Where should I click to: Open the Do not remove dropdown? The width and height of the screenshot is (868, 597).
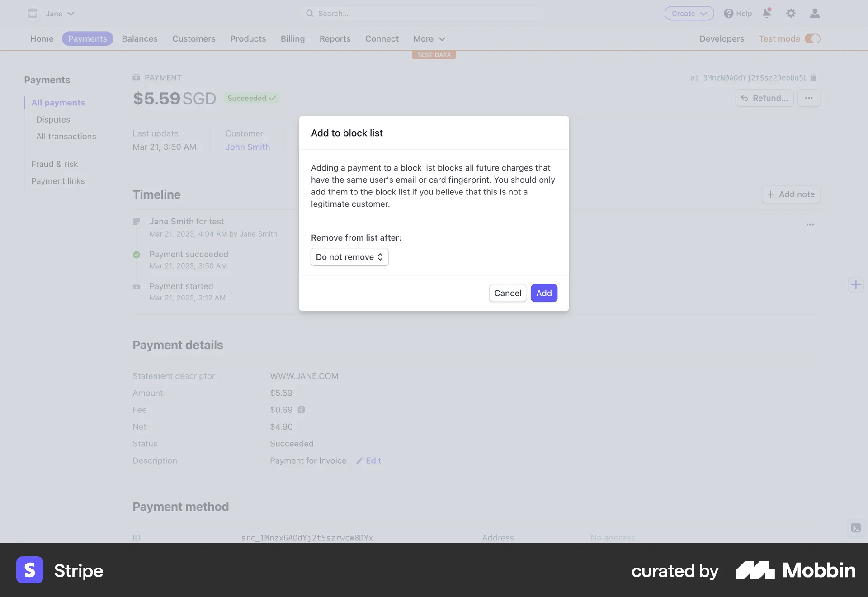[x=349, y=257]
